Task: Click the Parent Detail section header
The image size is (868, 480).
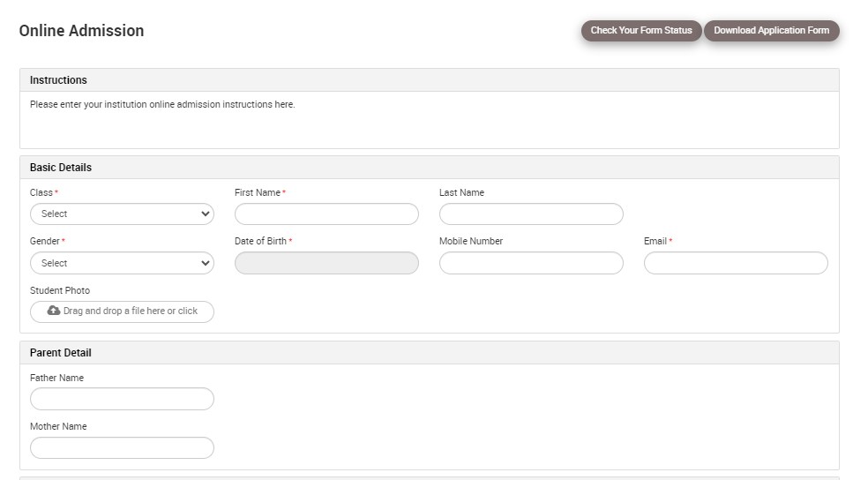Action: point(61,353)
